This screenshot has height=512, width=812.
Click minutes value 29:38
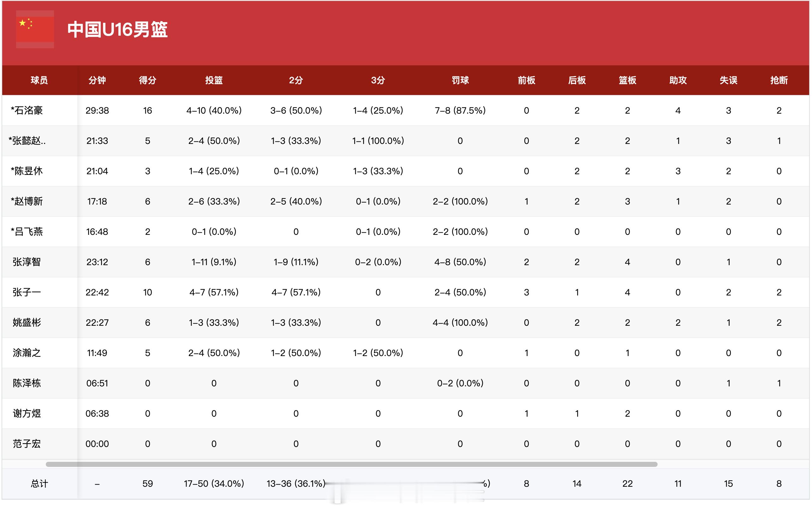coord(97,110)
